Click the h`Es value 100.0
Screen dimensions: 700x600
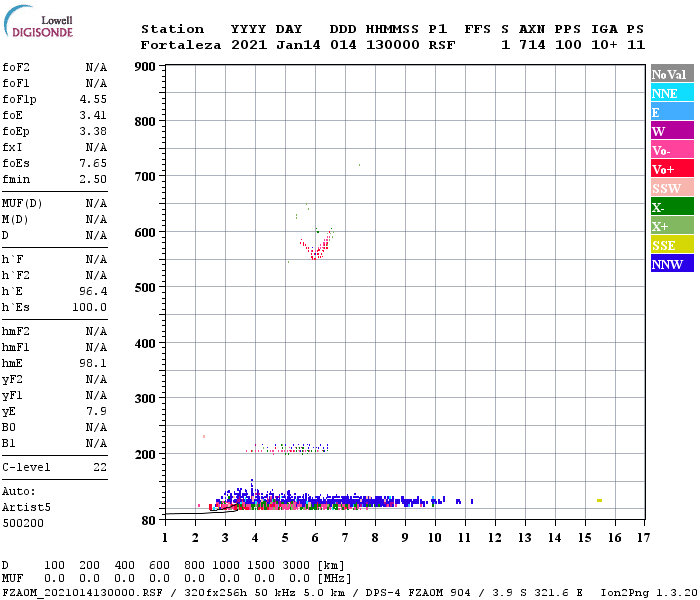[x=90, y=308]
